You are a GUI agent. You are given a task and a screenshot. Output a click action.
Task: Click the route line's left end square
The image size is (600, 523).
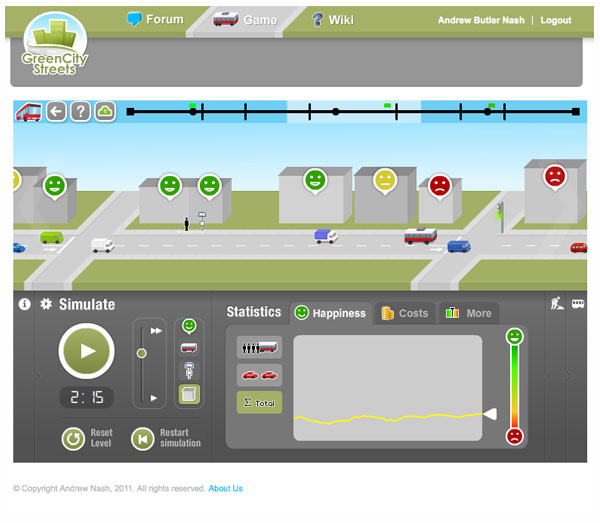coord(130,112)
